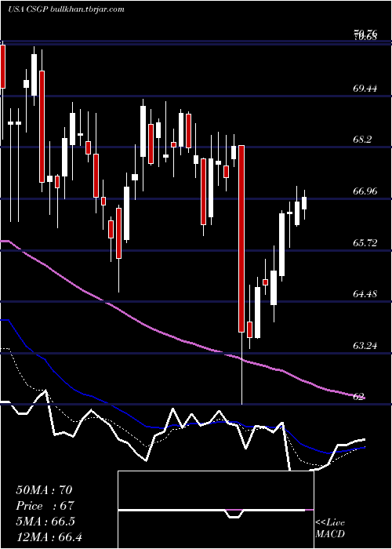392x549 pixels.
Task: Click the '5MA : 66.5' readout
Action: pyautogui.click(x=45, y=521)
